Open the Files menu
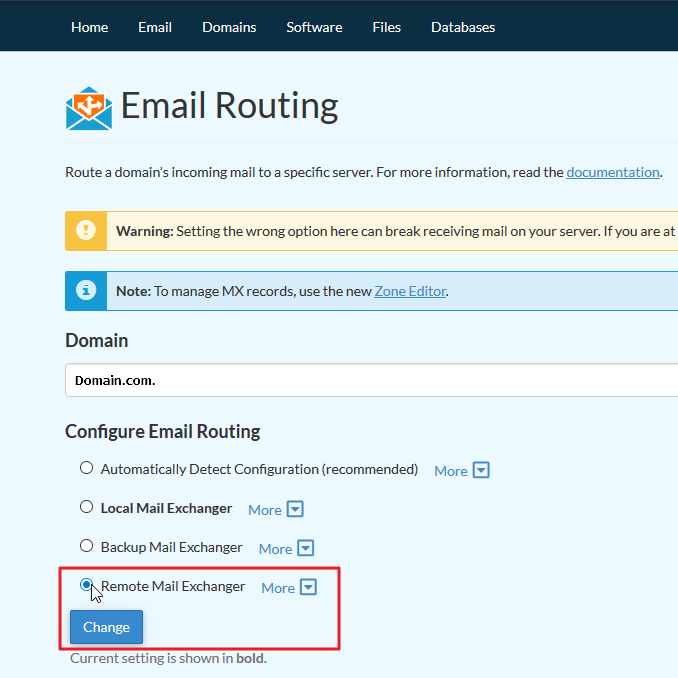The height and width of the screenshot is (678, 678). tap(386, 27)
